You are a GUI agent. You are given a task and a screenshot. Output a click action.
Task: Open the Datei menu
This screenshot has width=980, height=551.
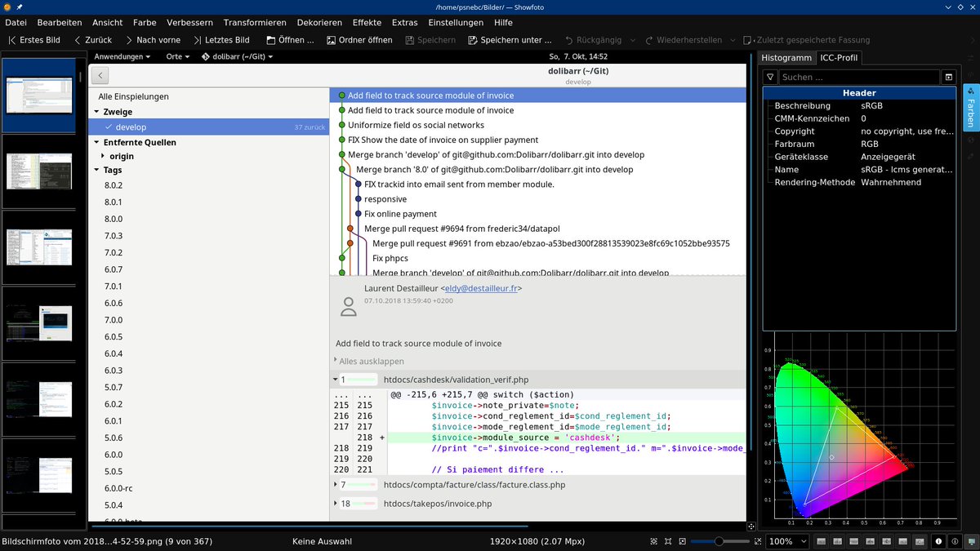coord(16,22)
